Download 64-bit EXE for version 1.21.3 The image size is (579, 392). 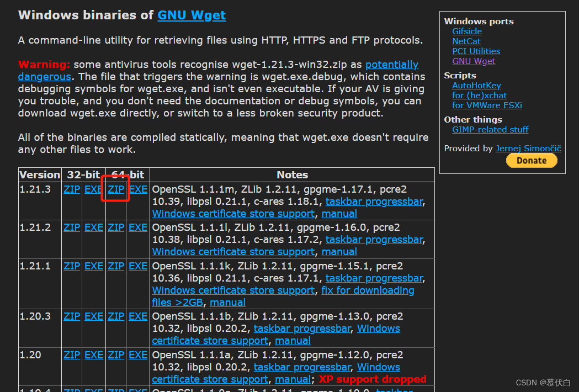[138, 189]
